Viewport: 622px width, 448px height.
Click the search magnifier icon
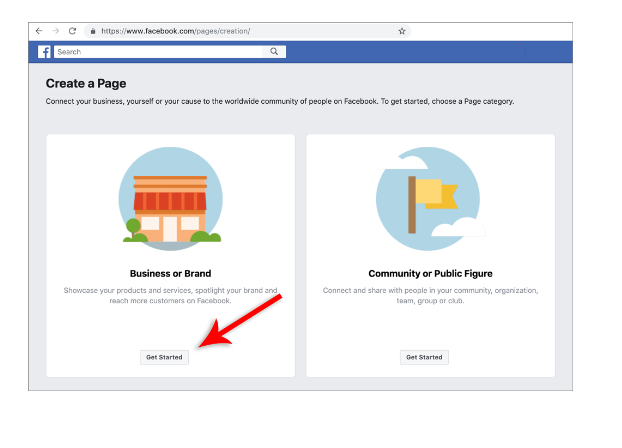(x=274, y=52)
